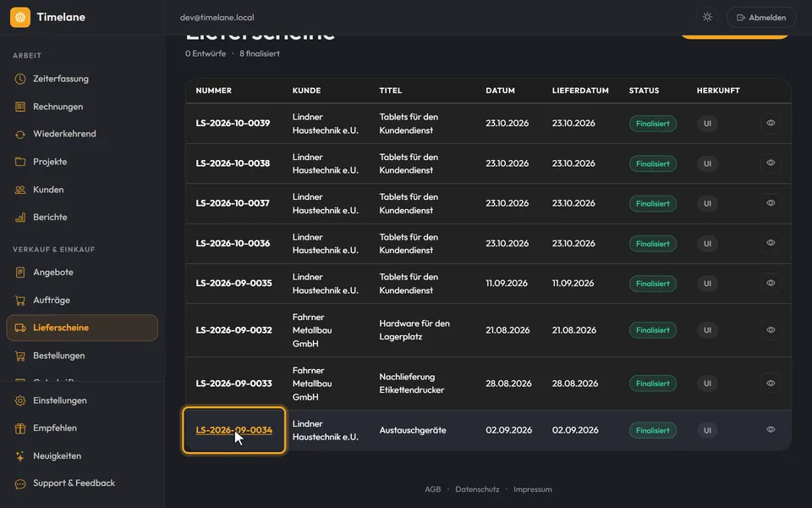Click the Berichte bar chart icon
812x508 pixels.
click(20, 218)
